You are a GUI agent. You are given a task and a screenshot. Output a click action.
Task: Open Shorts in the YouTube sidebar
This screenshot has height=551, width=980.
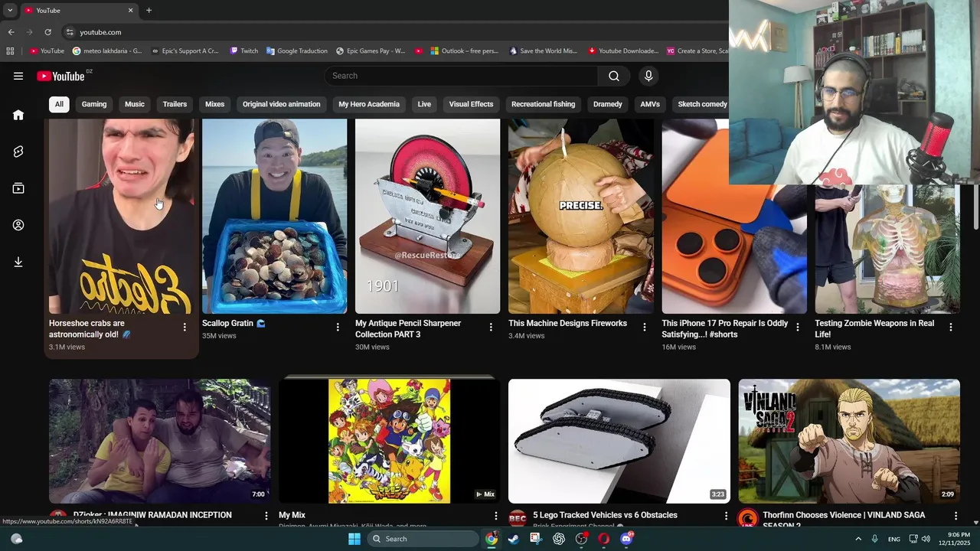pos(18,152)
